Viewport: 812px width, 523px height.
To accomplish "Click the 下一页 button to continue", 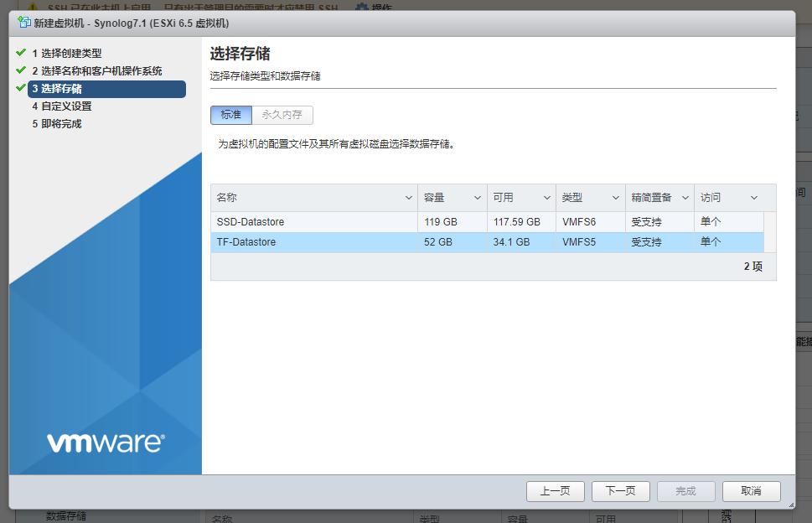I will (x=620, y=491).
